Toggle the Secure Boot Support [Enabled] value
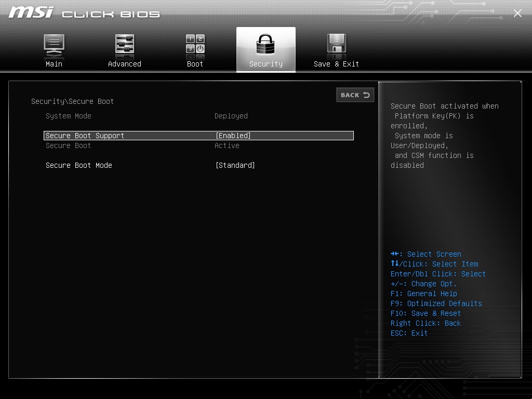Image resolution: width=532 pixels, height=399 pixels. point(233,136)
